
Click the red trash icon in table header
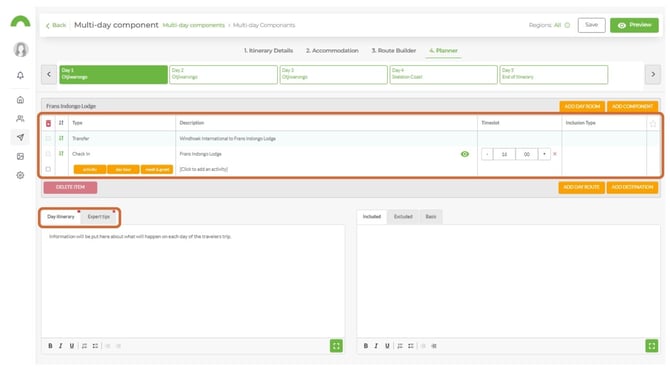pos(48,123)
